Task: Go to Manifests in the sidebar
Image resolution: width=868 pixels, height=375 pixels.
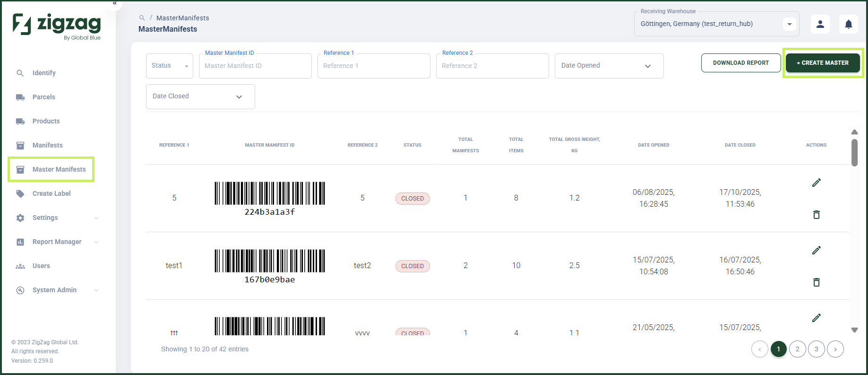Action: (x=47, y=145)
